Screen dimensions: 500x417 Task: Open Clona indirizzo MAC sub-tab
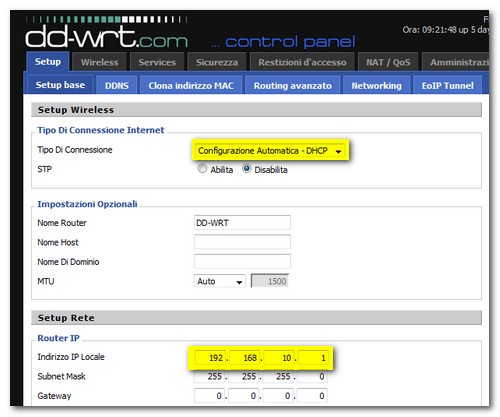pyautogui.click(x=191, y=85)
